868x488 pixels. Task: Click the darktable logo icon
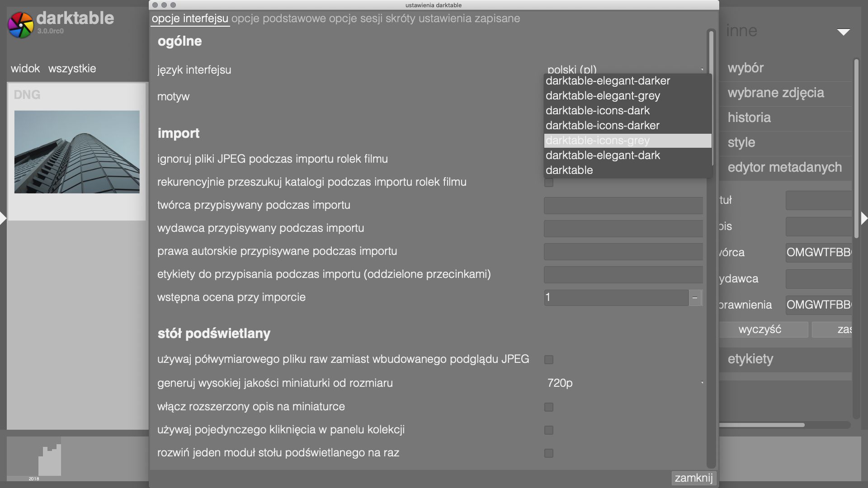coord(21,25)
